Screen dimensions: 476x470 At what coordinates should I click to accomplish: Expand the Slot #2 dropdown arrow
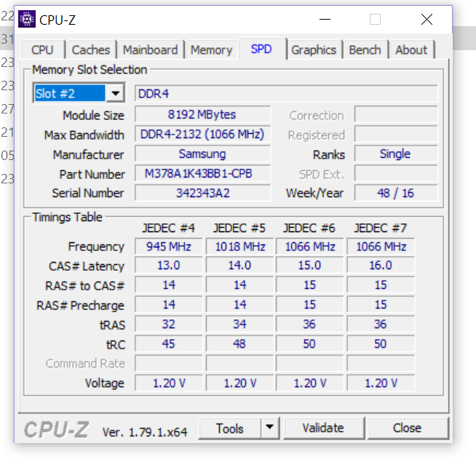click(x=115, y=93)
